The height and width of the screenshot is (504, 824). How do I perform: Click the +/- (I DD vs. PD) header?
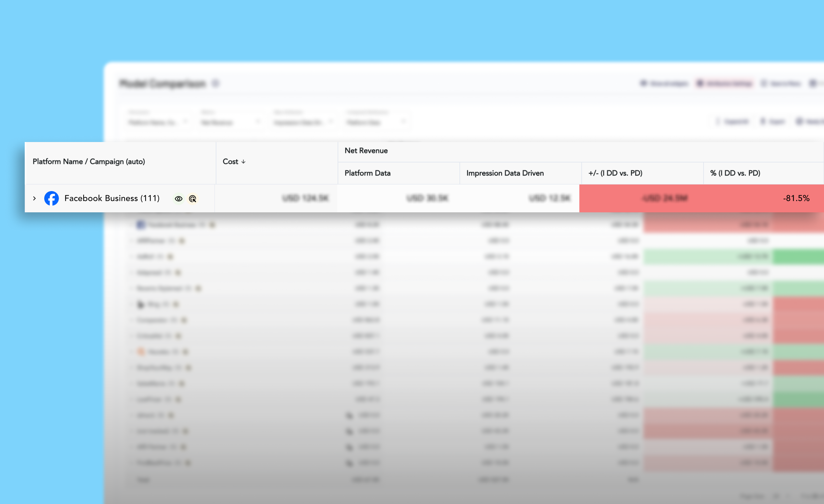(615, 173)
